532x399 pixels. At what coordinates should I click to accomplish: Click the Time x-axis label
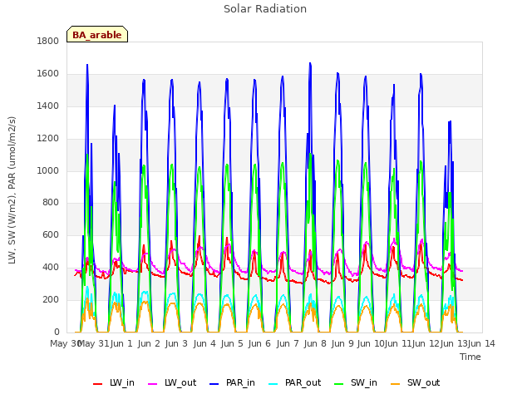[x=470, y=357]
